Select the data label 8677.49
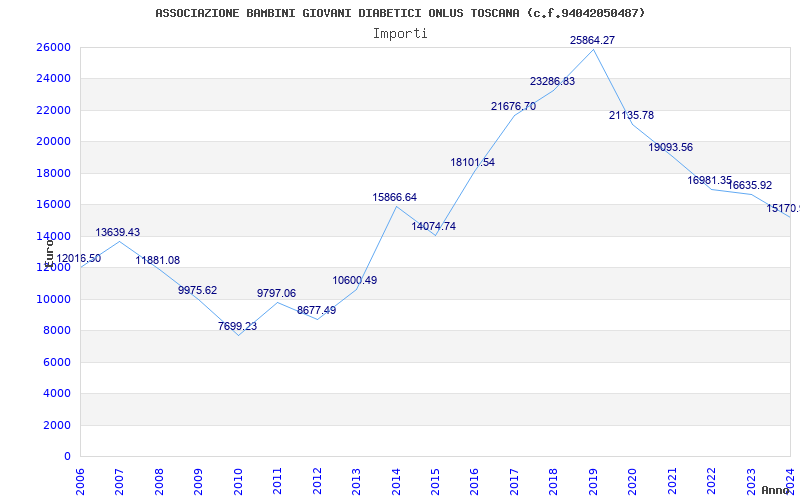Image resolution: width=800 pixels, height=500 pixels. click(x=316, y=310)
